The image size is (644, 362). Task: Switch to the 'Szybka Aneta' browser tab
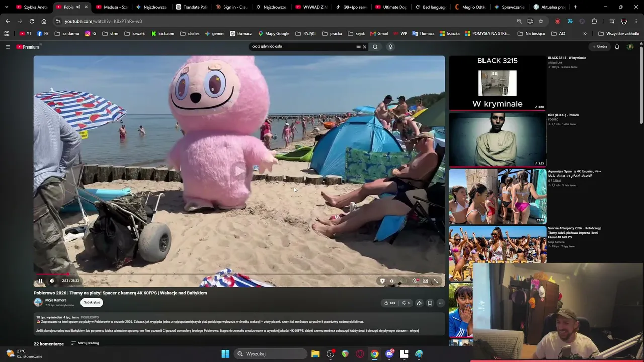tap(31, 7)
